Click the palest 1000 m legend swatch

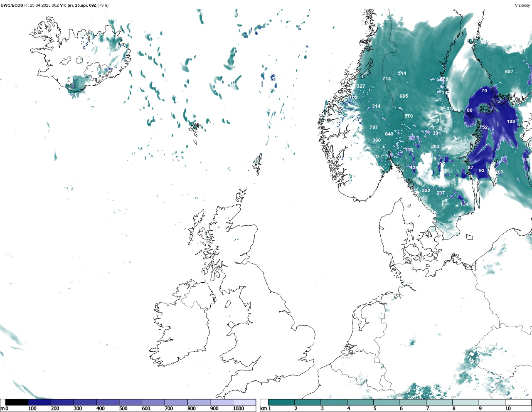tap(244, 402)
